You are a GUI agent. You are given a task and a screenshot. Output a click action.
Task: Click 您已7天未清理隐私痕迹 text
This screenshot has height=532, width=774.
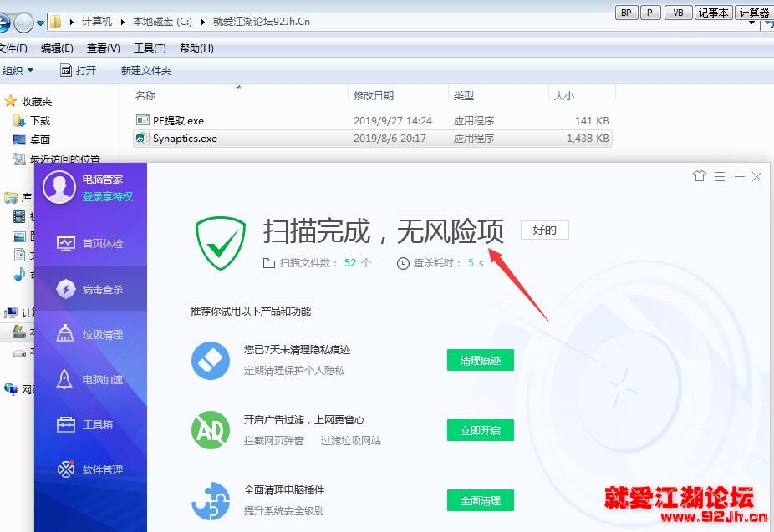click(298, 350)
